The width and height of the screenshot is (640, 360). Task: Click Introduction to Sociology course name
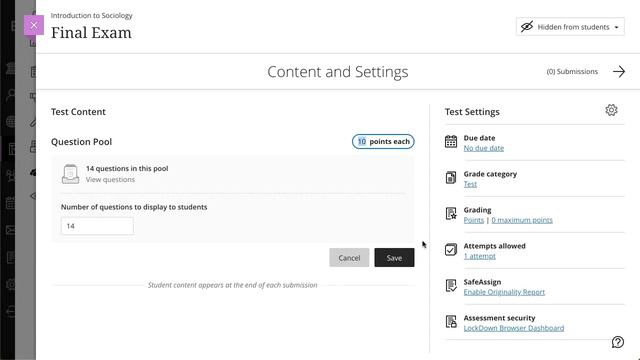coord(91,16)
